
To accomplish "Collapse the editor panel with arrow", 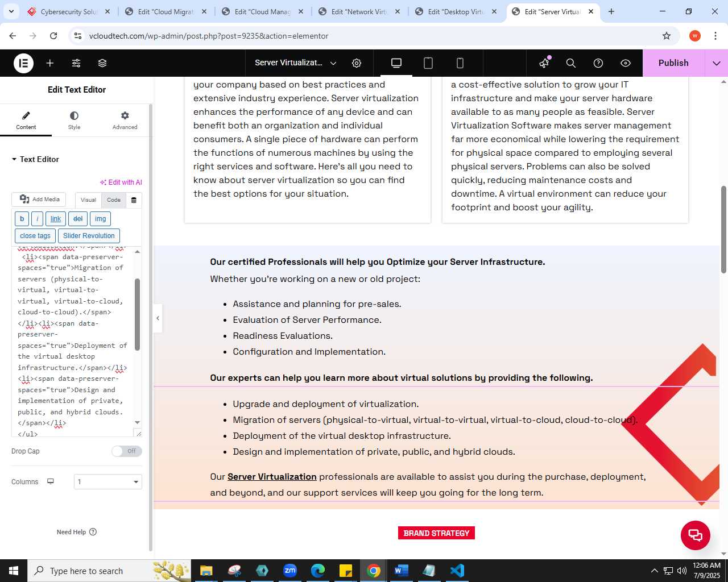I will click(x=158, y=318).
